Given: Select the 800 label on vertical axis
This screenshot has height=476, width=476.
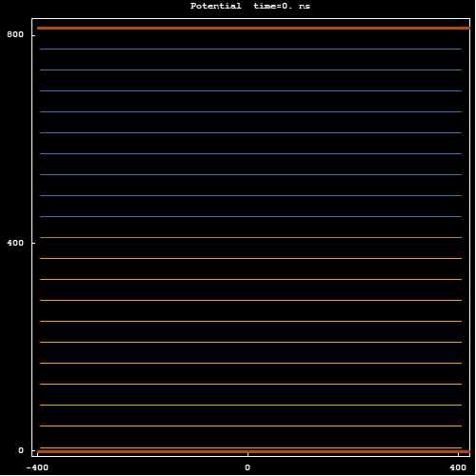Looking at the screenshot, I should tap(15, 34).
